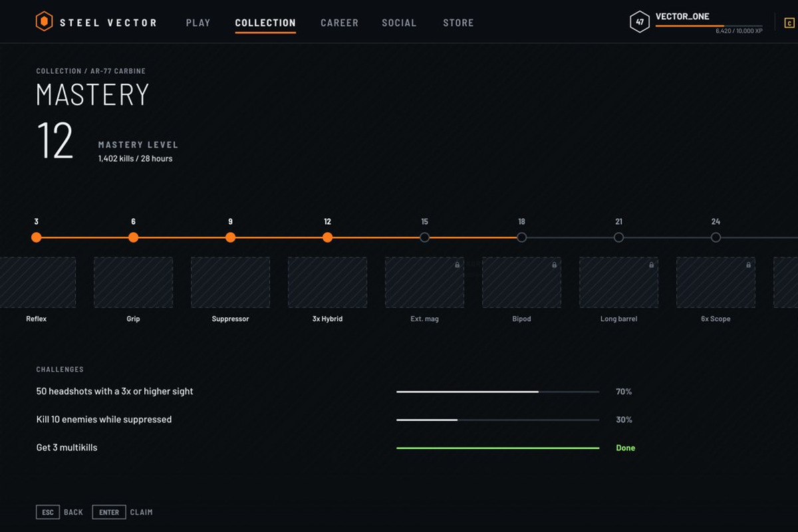
Task: Click the lock icon on Bipod
Action: [555, 265]
